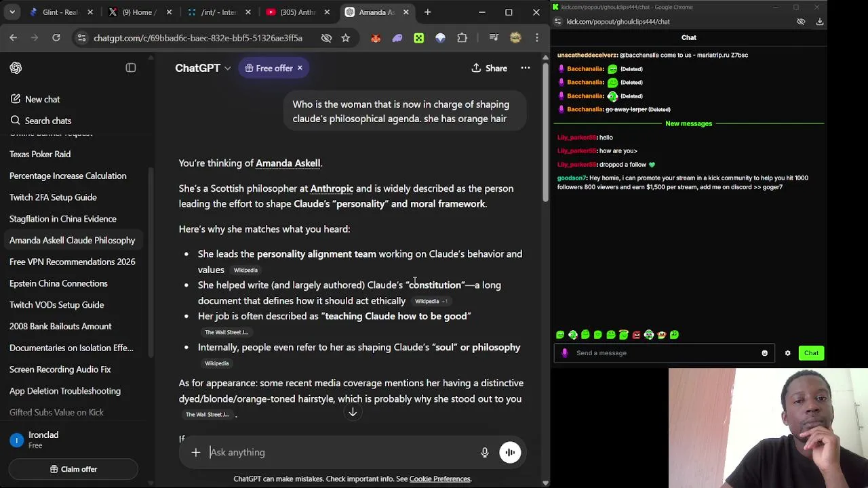Share this conversation
This screenshot has height=488, width=868.
coord(489,68)
